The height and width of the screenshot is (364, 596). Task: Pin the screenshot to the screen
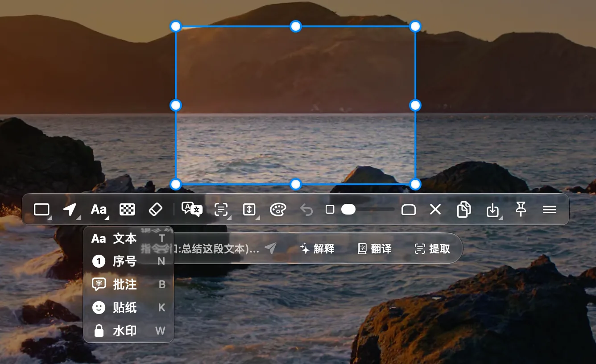[521, 209]
